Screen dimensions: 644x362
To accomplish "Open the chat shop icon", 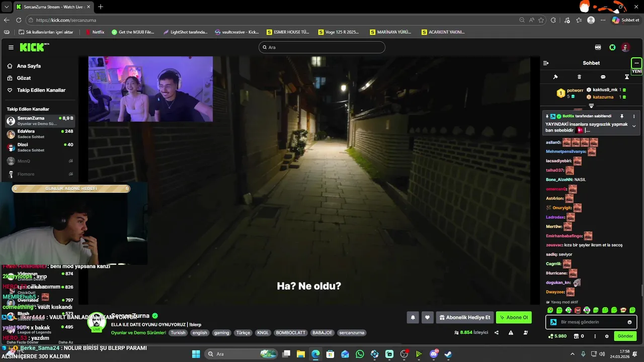I will coord(577,336).
